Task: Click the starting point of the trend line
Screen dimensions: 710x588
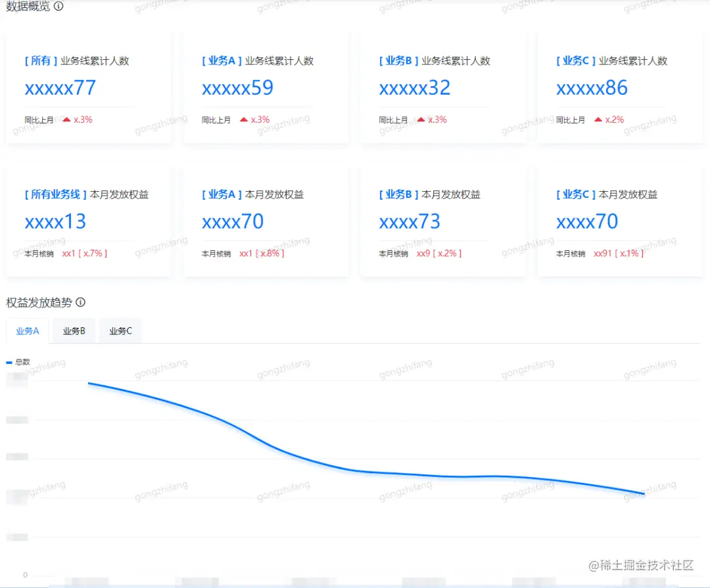Action: point(89,384)
